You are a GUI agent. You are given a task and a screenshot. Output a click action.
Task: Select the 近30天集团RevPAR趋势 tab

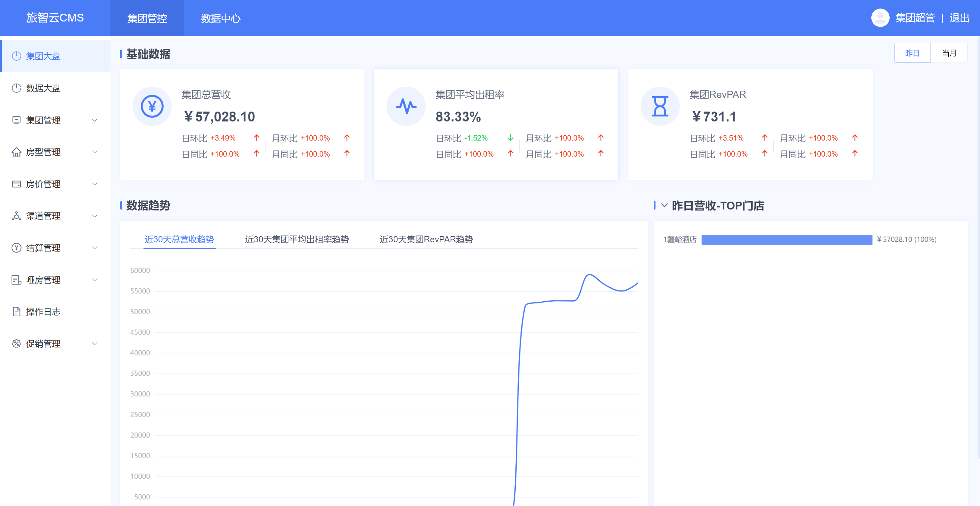(426, 239)
